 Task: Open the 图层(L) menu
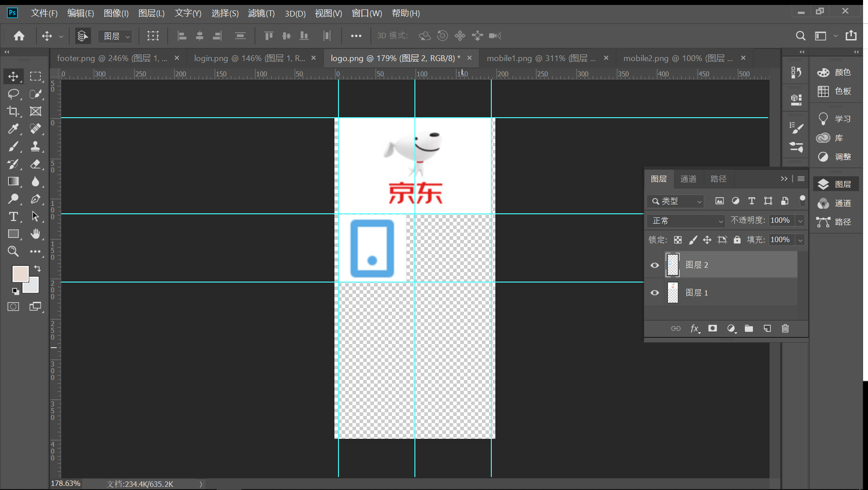pyautogui.click(x=151, y=13)
